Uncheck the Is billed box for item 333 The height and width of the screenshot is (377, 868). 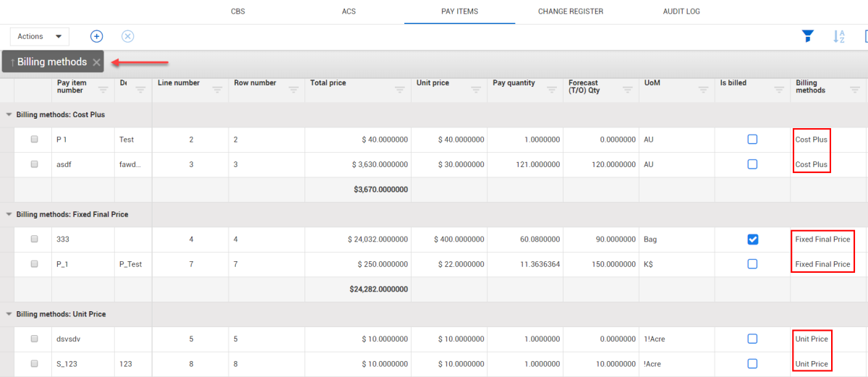pyautogui.click(x=752, y=240)
